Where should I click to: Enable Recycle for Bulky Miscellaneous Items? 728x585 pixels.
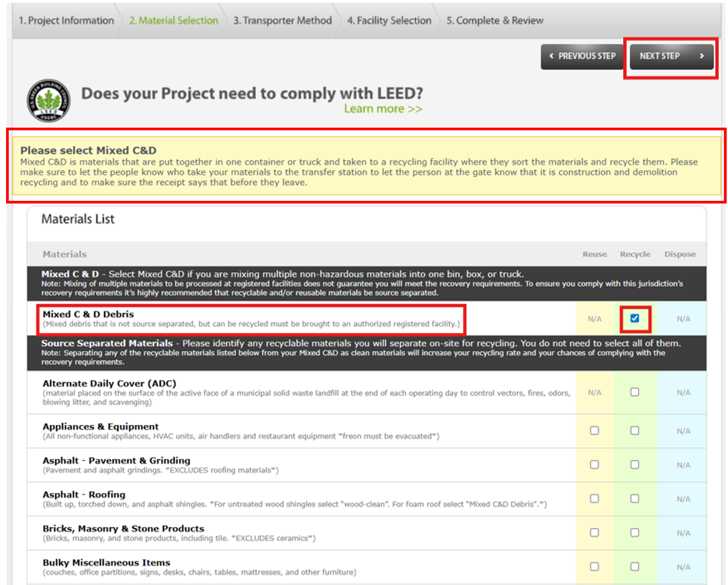(x=635, y=567)
